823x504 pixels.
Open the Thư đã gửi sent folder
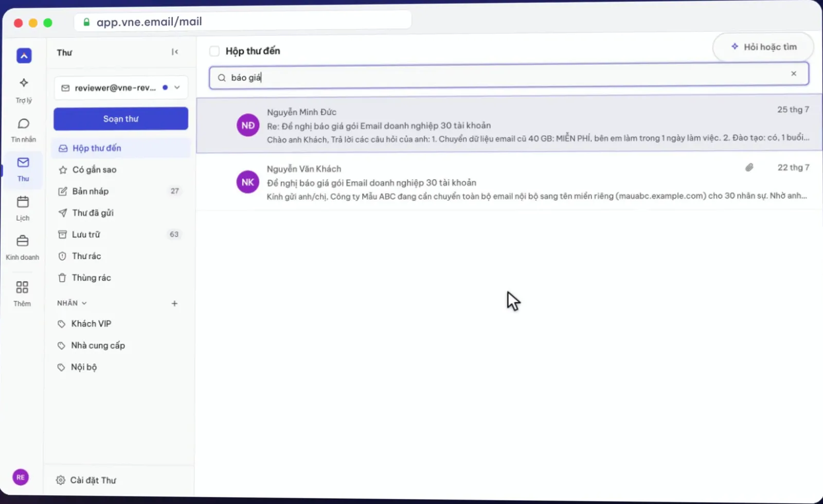click(121, 213)
